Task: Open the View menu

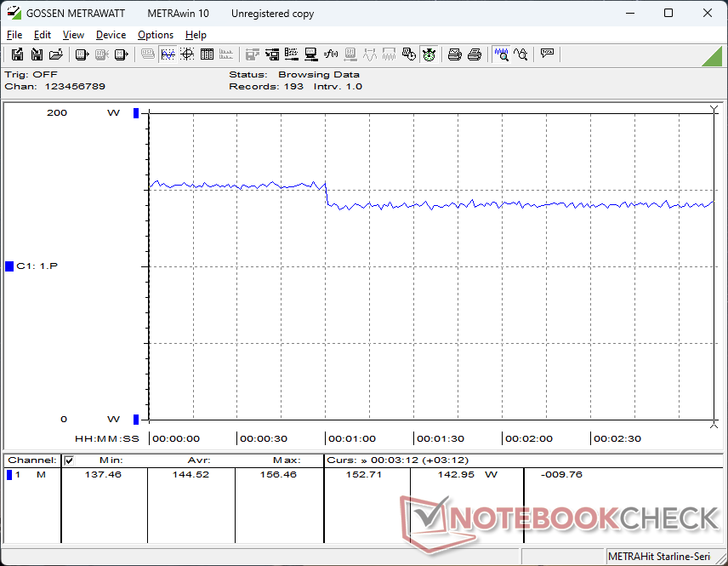Action: coord(73,35)
